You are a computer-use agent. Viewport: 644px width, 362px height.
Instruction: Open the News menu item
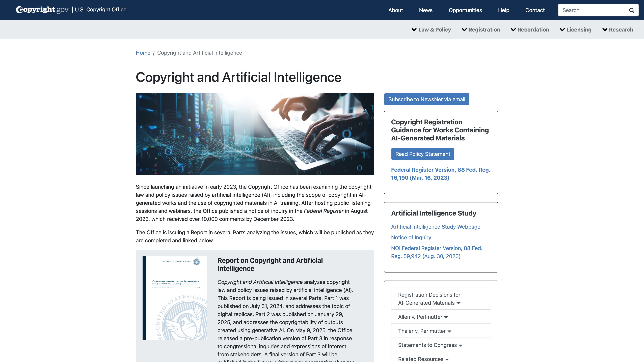pyautogui.click(x=426, y=10)
